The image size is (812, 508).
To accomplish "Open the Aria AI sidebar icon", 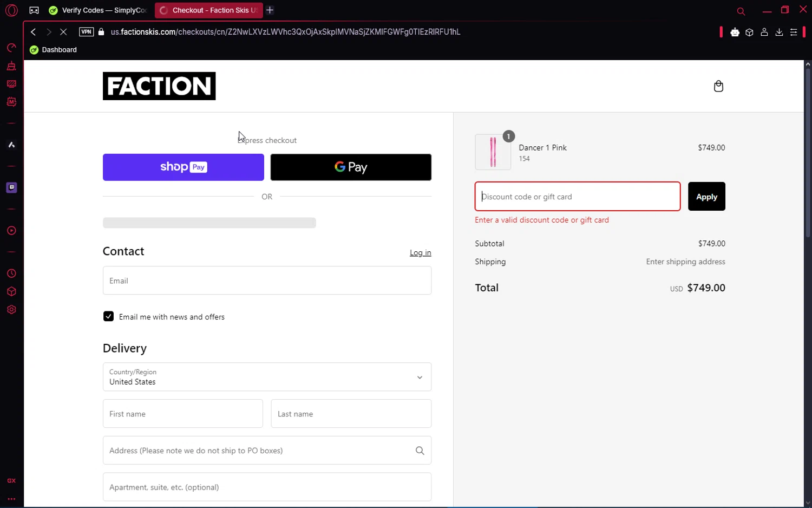I will (11, 145).
